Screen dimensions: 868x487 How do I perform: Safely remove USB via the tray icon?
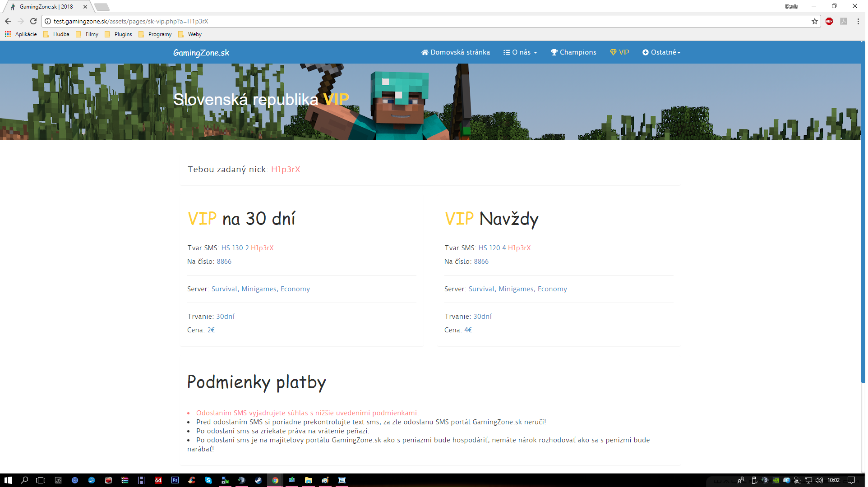point(754,480)
